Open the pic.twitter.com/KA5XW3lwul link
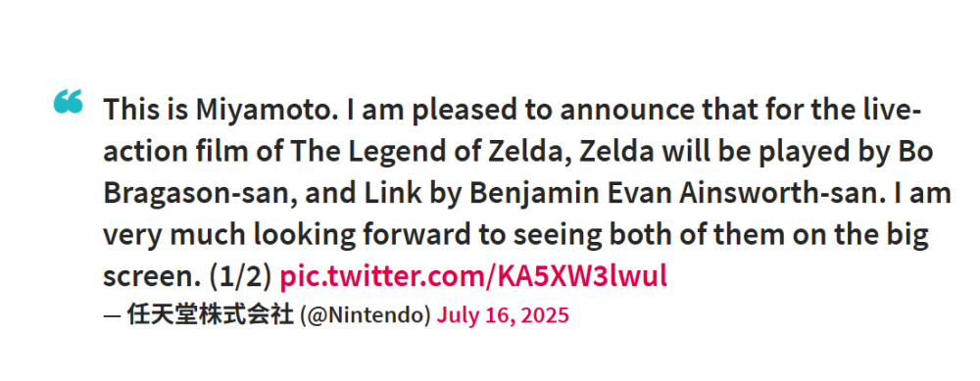This screenshot has width=980, height=381. point(473,276)
